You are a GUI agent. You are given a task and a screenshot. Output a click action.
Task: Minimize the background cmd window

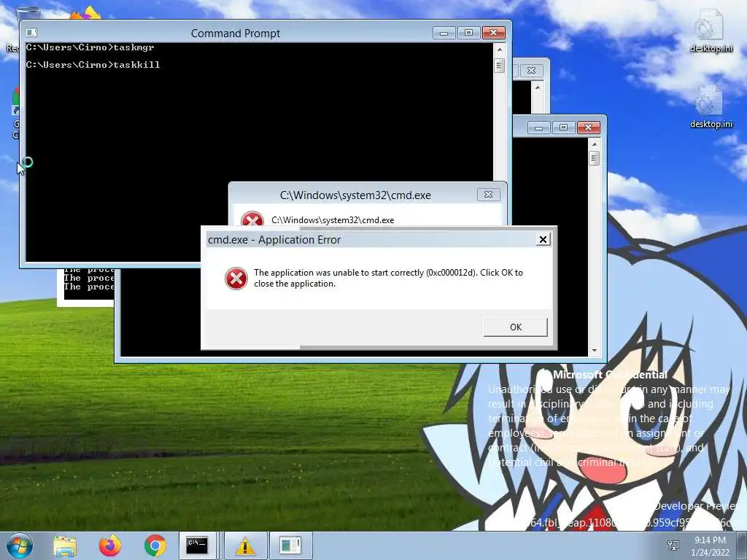tap(539, 128)
